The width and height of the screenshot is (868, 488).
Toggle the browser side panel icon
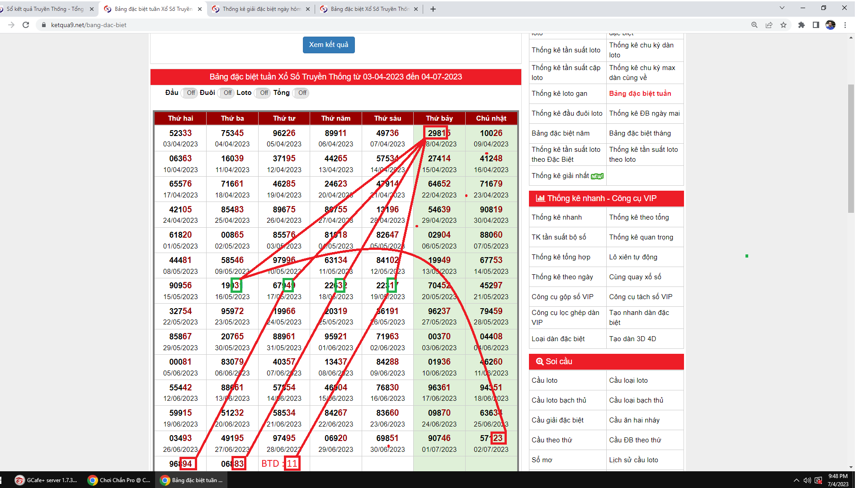pyautogui.click(x=816, y=25)
